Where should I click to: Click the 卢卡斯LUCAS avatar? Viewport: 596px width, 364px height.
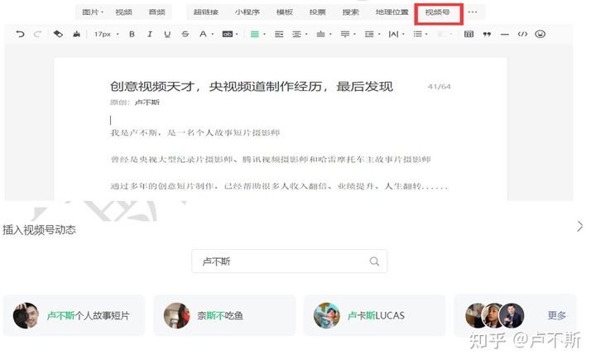(x=326, y=315)
